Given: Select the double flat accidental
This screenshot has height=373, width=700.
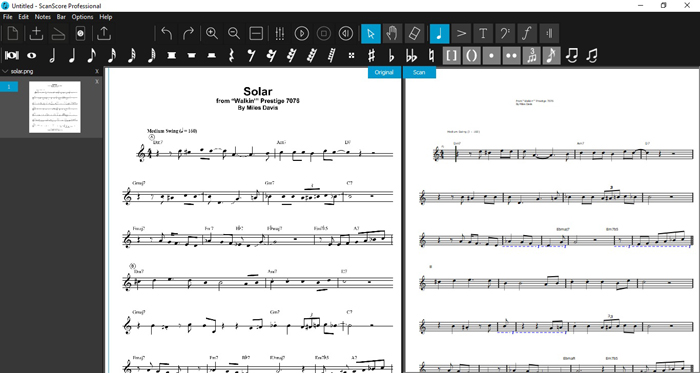Looking at the screenshot, I should [x=411, y=56].
